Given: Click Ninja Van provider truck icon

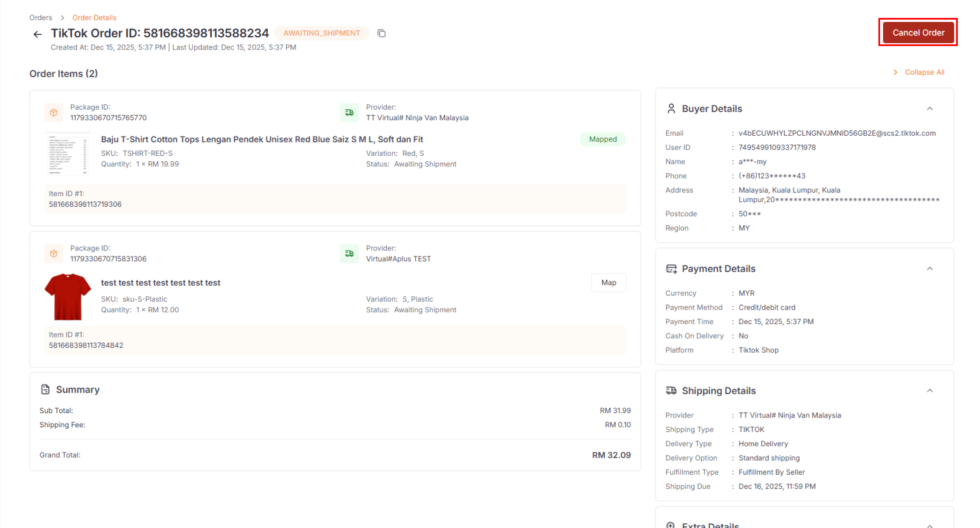Looking at the screenshot, I should pyautogui.click(x=349, y=113).
